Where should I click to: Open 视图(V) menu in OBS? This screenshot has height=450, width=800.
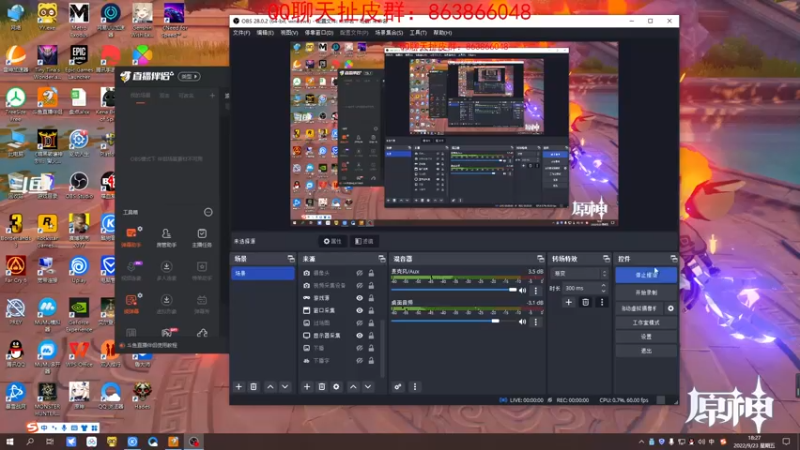(x=289, y=33)
